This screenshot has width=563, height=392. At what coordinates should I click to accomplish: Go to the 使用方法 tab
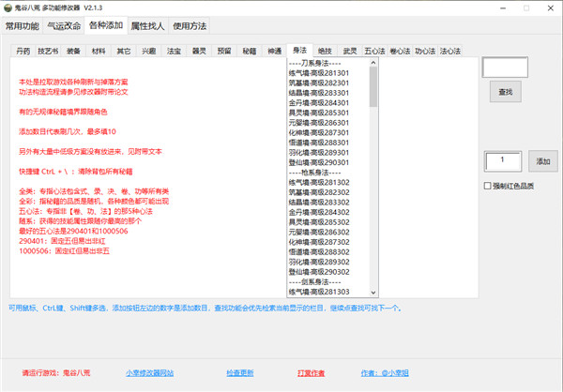click(190, 26)
